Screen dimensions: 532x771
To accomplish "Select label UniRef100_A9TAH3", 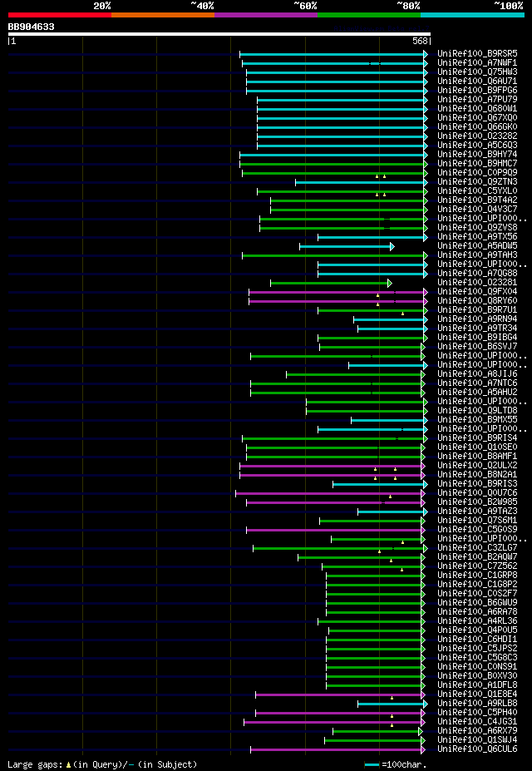I will tap(477, 255).
